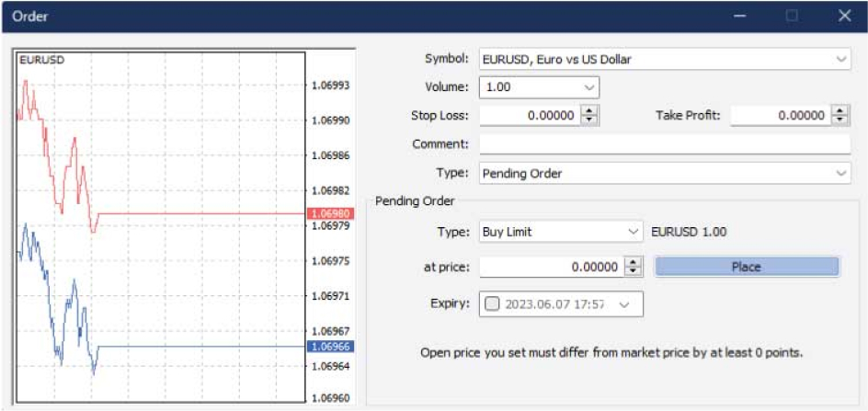Click the EURUSD 1.00 text beside Buy Limit
The image size is (868, 411).
click(x=689, y=232)
